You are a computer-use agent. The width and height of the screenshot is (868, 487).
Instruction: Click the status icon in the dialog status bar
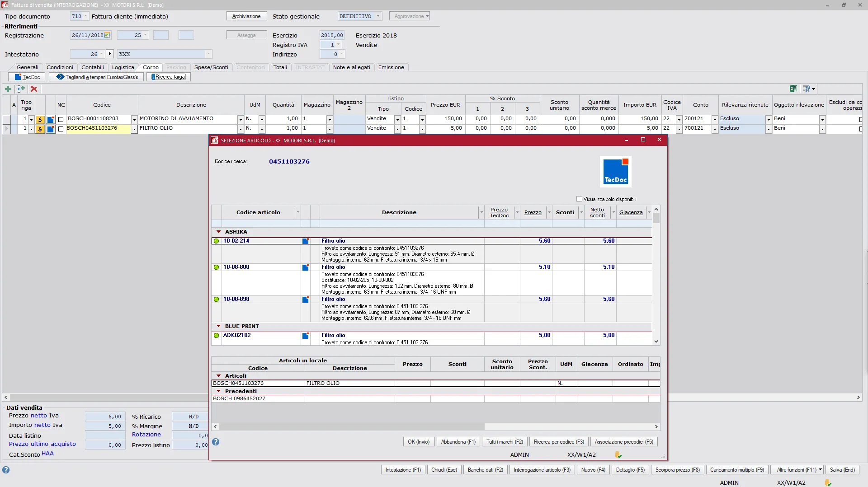click(x=618, y=455)
